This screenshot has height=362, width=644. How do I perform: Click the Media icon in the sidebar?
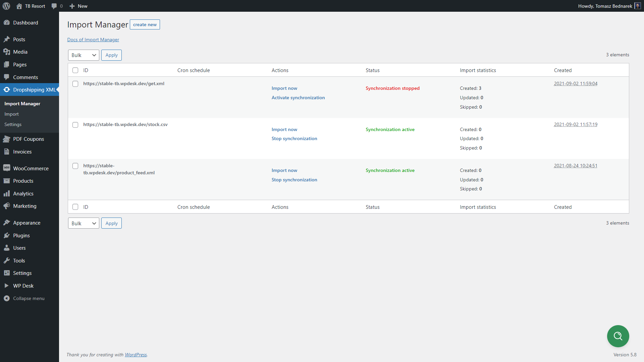(7, 52)
